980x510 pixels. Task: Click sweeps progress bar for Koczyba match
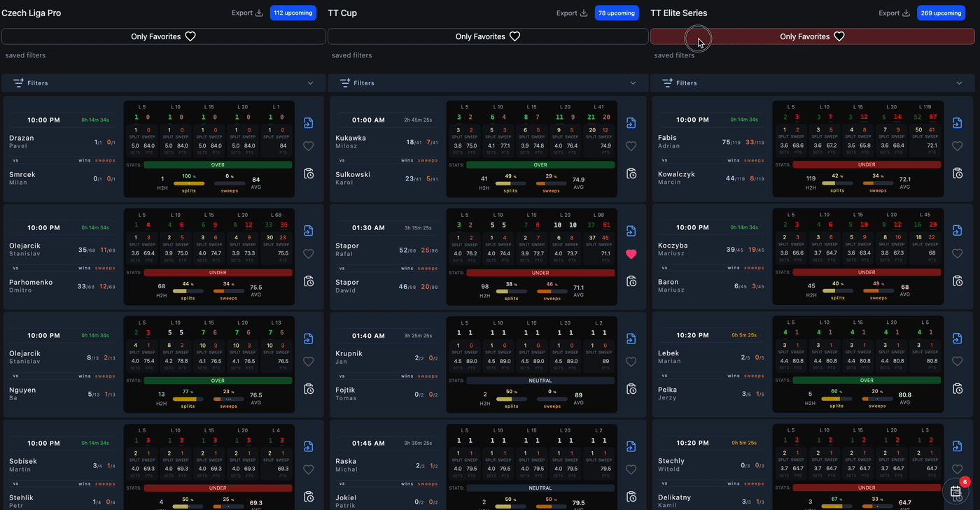point(878,291)
